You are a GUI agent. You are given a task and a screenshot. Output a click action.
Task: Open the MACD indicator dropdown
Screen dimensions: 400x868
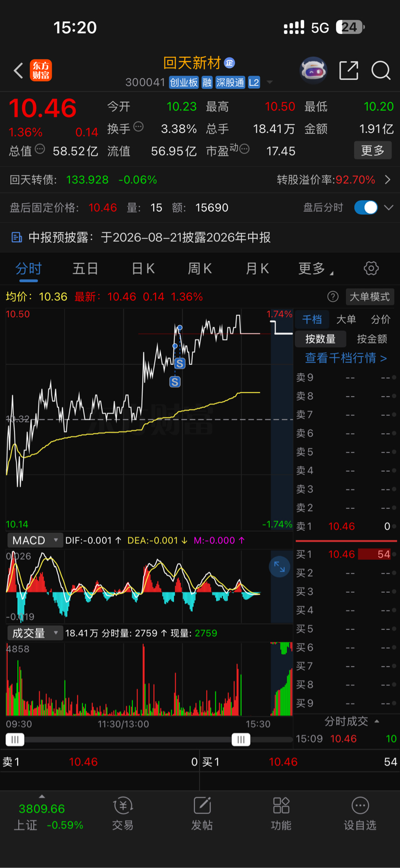click(35, 540)
